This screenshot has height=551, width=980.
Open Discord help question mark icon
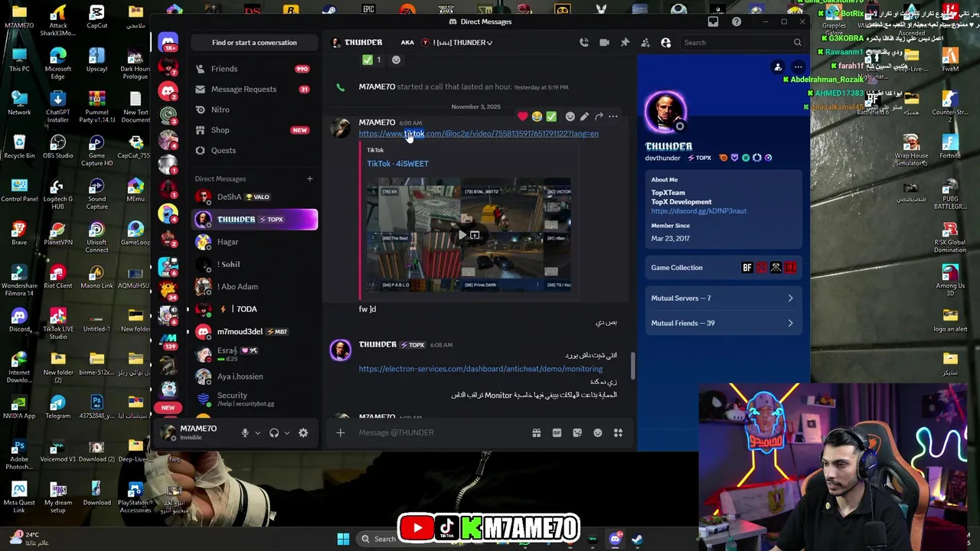pos(737,21)
